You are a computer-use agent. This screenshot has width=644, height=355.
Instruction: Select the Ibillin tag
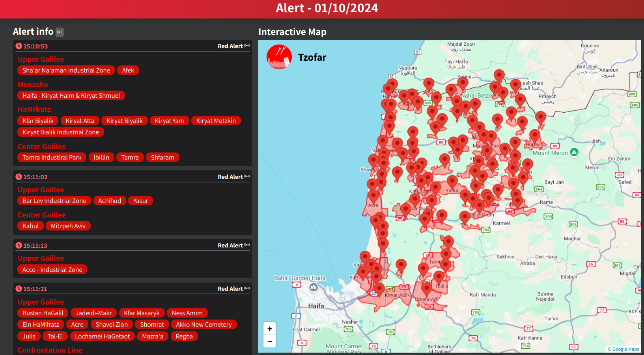pyautogui.click(x=101, y=157)
